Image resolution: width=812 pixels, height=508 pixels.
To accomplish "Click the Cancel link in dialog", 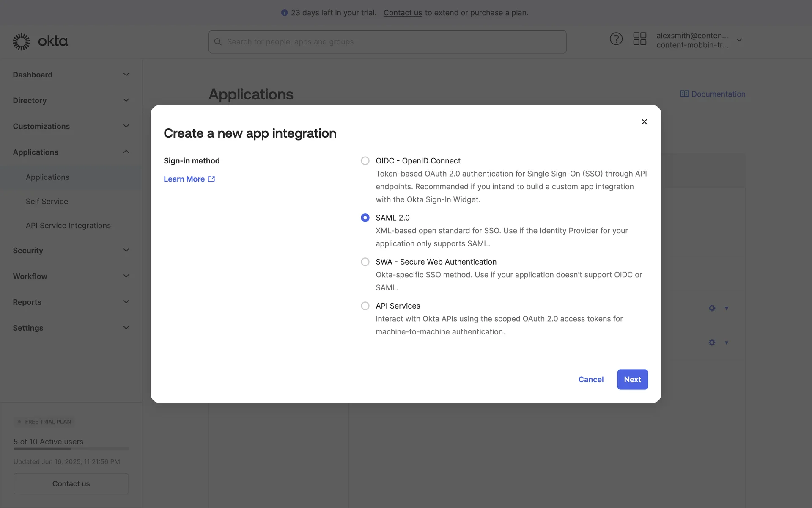I will point(591,380).
